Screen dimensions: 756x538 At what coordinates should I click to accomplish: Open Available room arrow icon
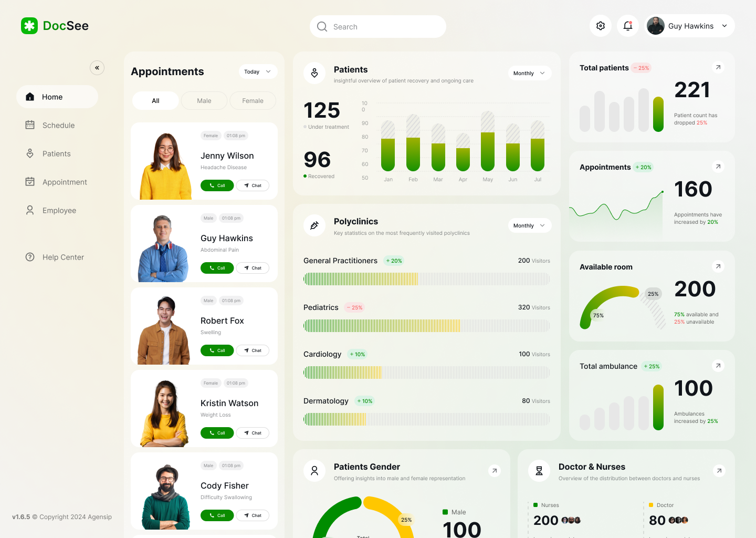pyautogui.click(x=718, y=266)
